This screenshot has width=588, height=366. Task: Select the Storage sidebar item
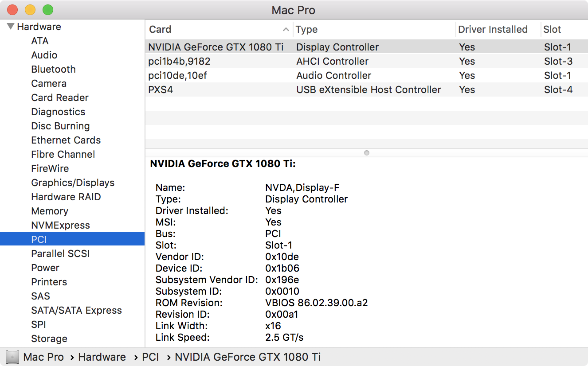coord(49,339)
